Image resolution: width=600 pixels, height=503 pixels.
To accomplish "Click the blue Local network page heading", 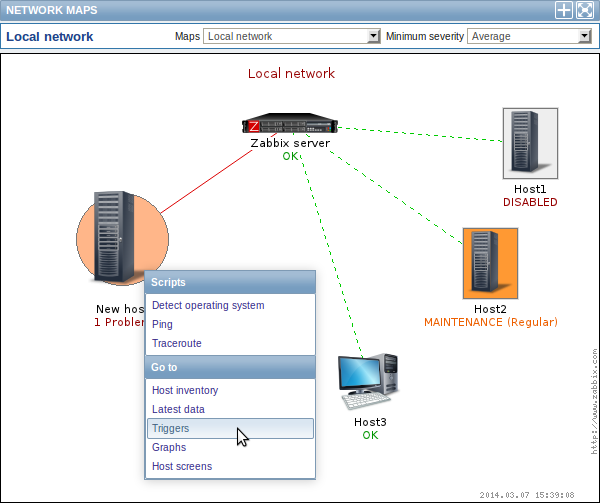I will pyautogui.click(x=50, y=37).
